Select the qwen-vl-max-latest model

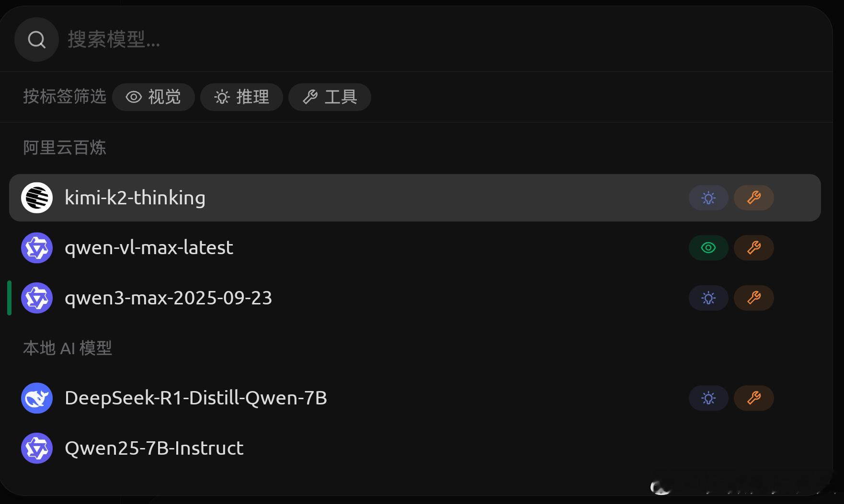[x=149, y=248]
